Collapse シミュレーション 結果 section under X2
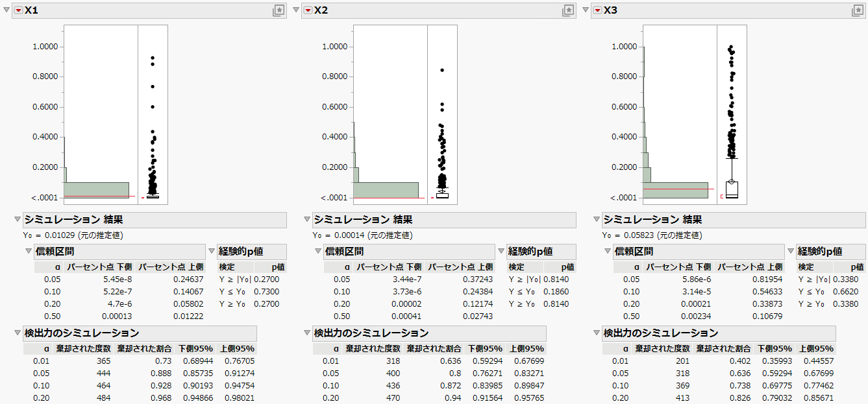This screenshot has width=868, height=404. click(307, 220)
